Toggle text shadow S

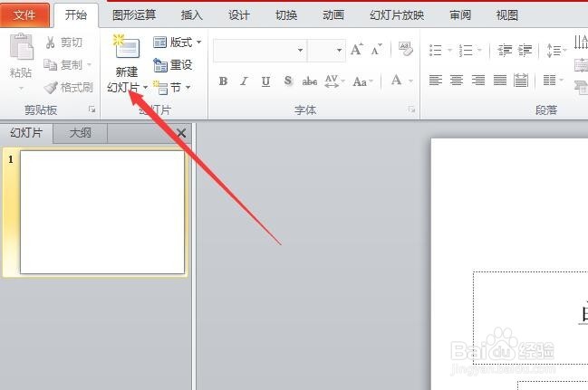click(288, 81)
